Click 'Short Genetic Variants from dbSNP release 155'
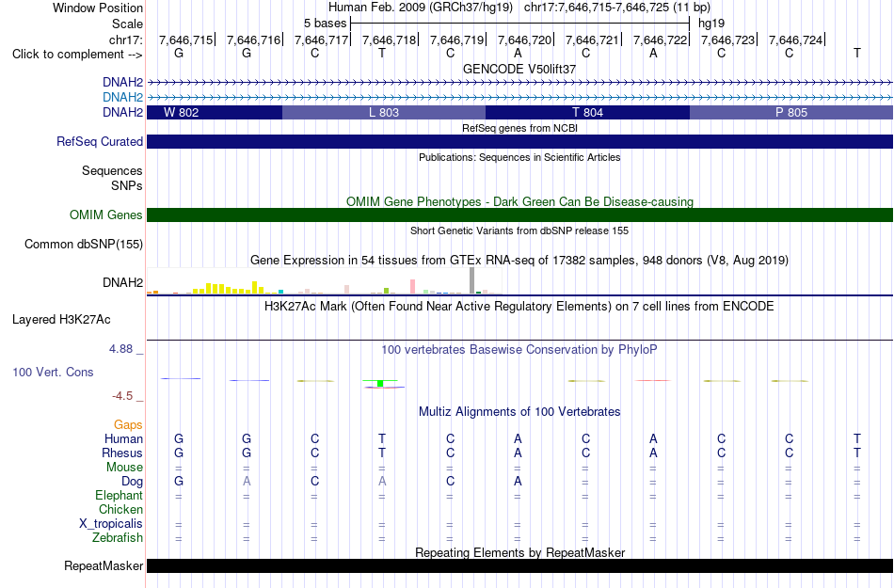 coord(519,230)
